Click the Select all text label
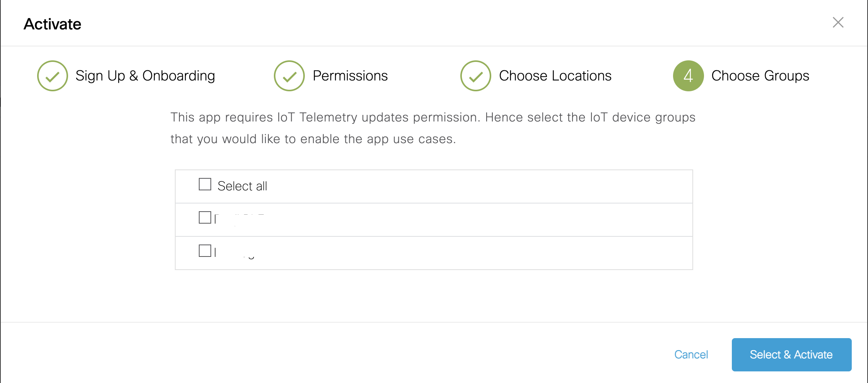This screenshot has width=868, height=383. [x=242, y=186]
